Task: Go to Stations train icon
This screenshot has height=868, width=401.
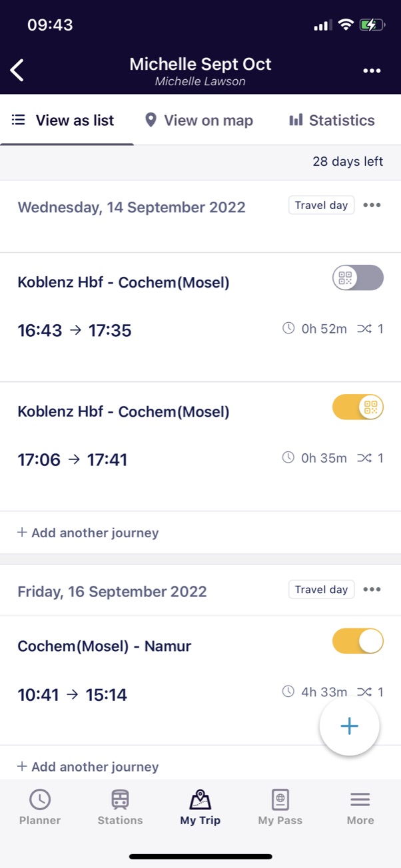Action: [x=120, y=799]
